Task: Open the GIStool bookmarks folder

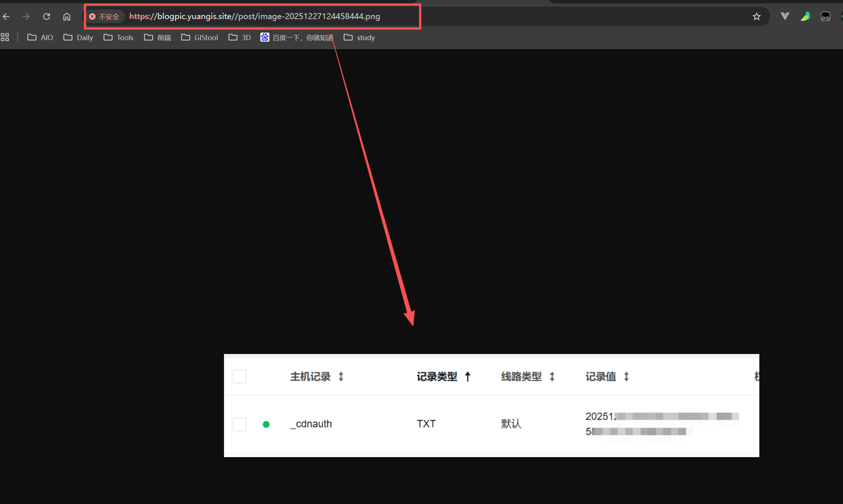Action: [x=200, y=37]
